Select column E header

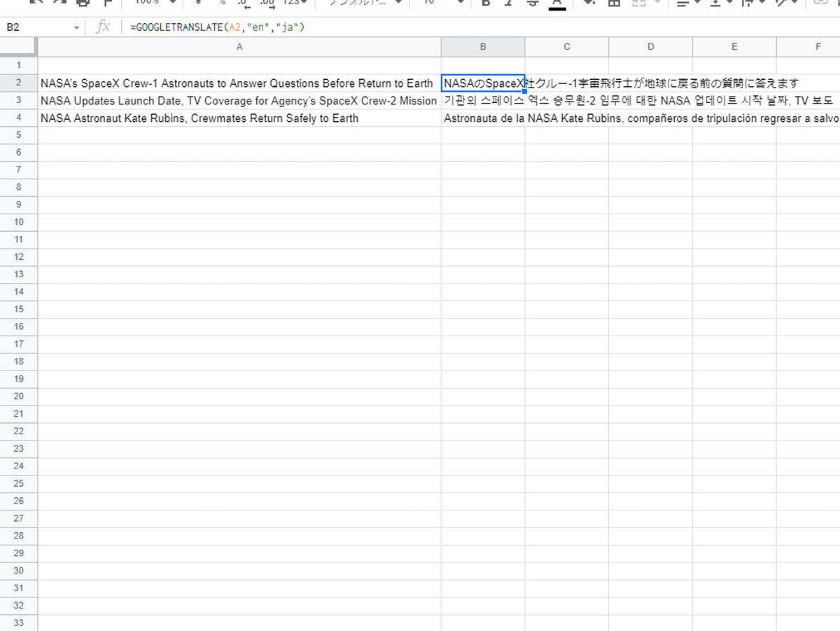[734, 47]
